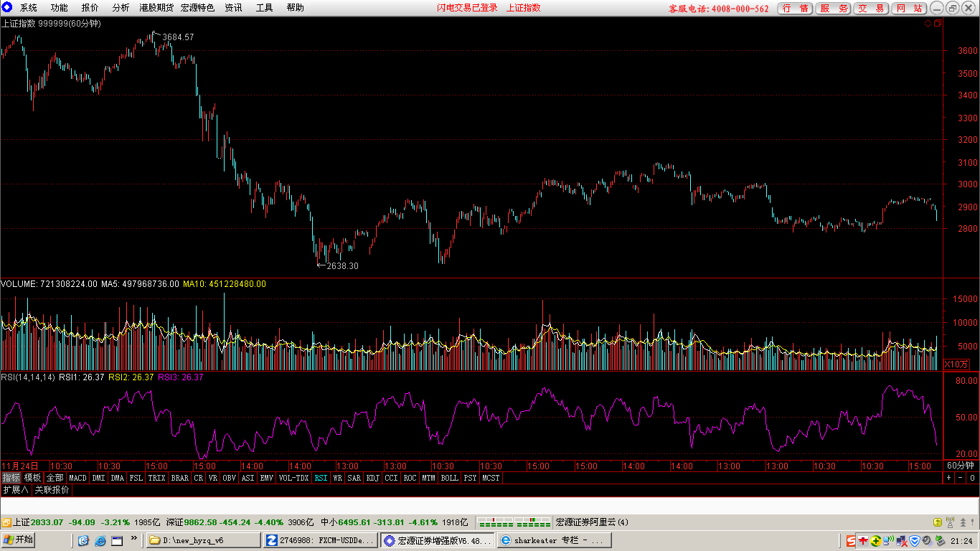Screen dimensions: 980x551
Task: Switch indicator to WR
Action: coord(337,478)
